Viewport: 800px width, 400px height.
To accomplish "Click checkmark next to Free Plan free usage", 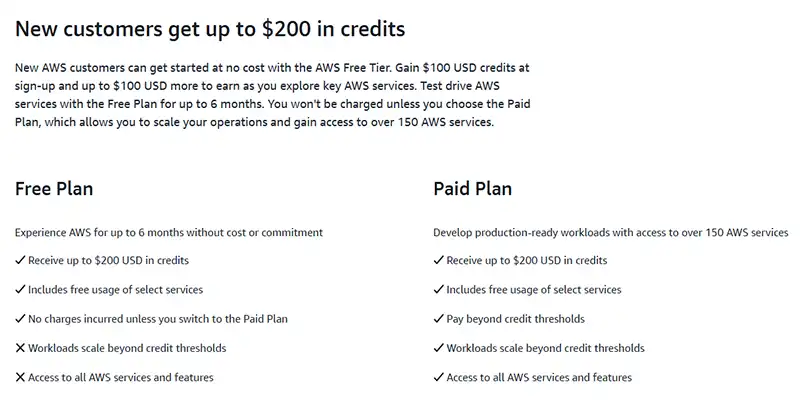I will tap(20, 289).
